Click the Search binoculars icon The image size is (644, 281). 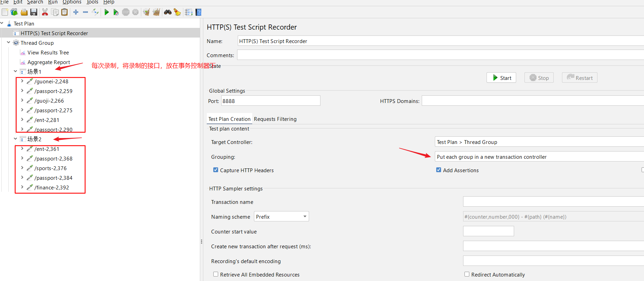click(x=168, y=12)
